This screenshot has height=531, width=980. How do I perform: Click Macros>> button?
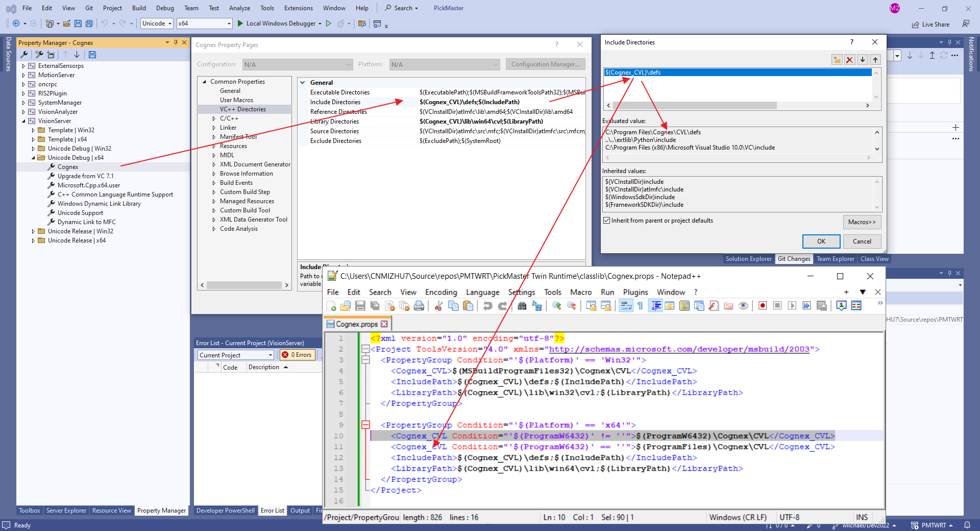[x=862, y=222]
